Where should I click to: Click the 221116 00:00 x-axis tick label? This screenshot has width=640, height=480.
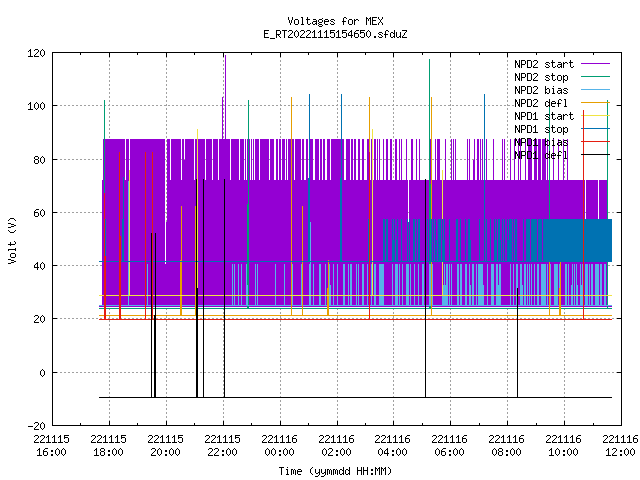[x=280, y=446]
